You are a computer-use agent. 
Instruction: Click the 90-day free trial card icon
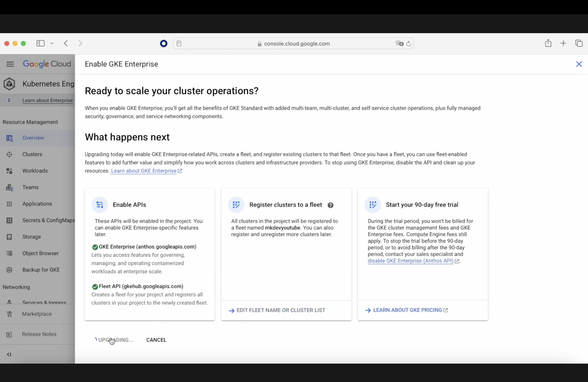pyautogui.click(x=373, y=205)
